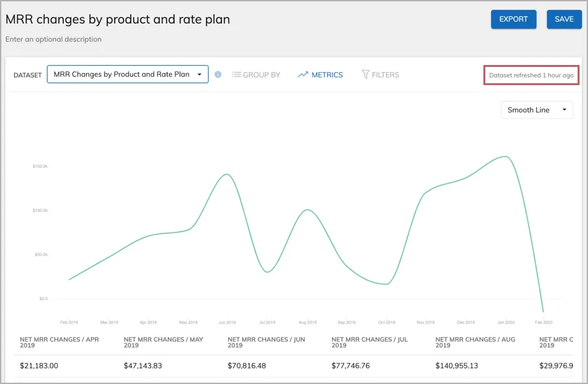Click the $21,183.00 value cell
588x384 pixels.
[39, 366]
